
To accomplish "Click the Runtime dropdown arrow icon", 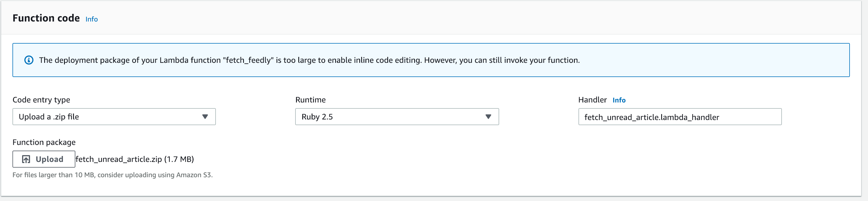I will [x=488, y=117].
